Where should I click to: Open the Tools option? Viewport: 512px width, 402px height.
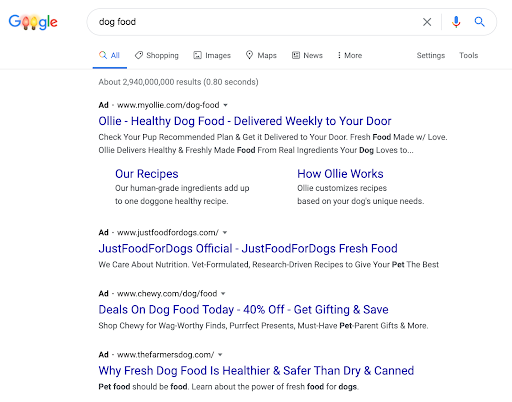click(468, 55)
